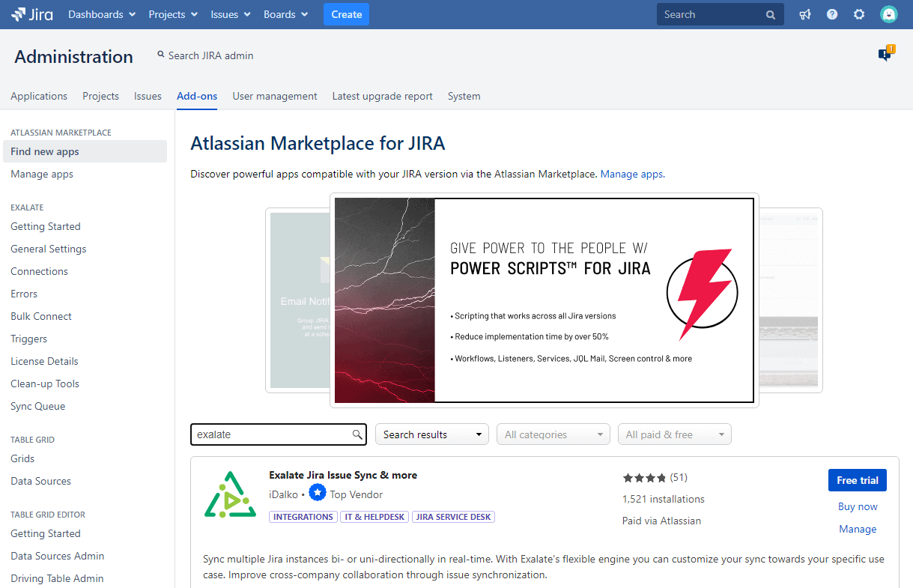
Task: Switch to the Applications tab
Action: click(39, 96)
